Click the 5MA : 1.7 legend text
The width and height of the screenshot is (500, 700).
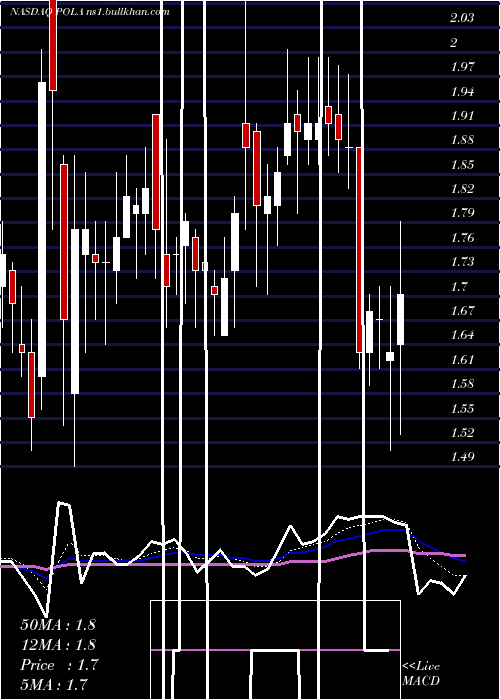[x=54, y=685]
